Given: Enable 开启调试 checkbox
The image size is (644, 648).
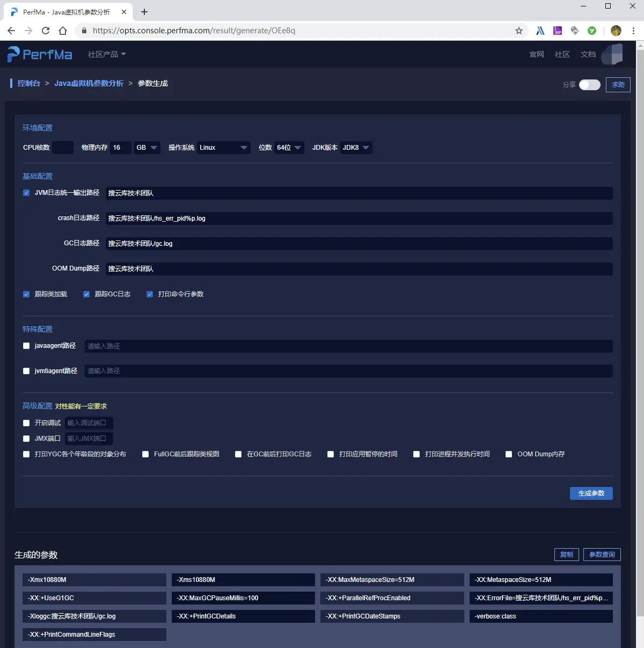Looking at the screenshot, I should point(26,423).
